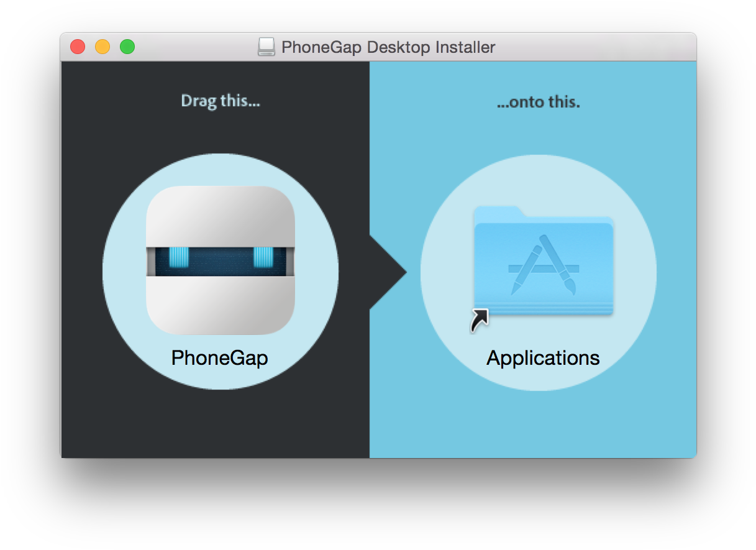Close the installer window with red button
756x550 pixels.
[78, 47]
